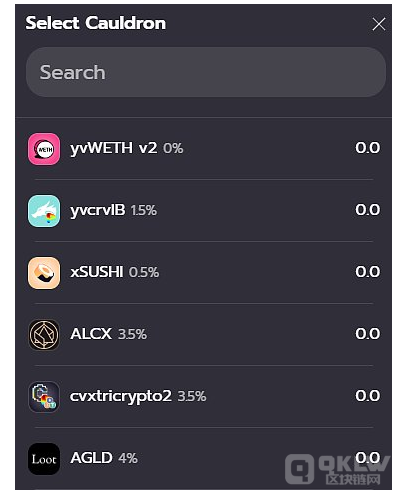The width and height of the screenshot is (394, 490).
Task: Click the cvxtricrypto2 0.0 balance value
Action: (x=368, y=396)
